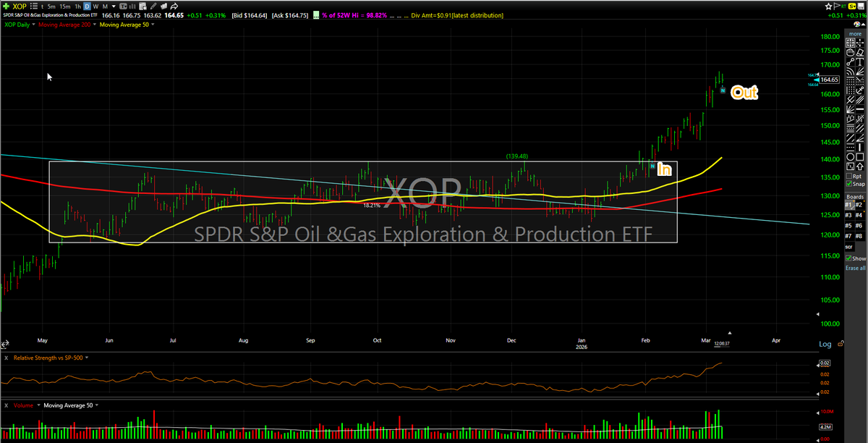Select drawing board #2

coord(859,204)
